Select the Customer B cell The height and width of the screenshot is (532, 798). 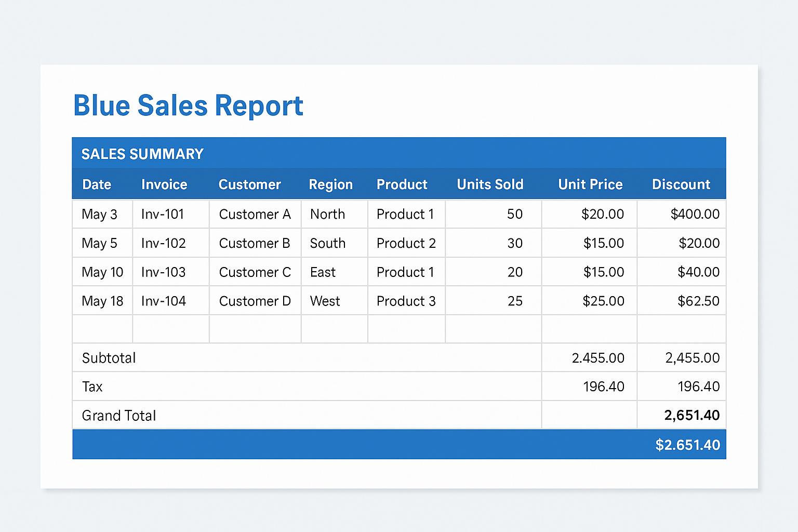255,243
